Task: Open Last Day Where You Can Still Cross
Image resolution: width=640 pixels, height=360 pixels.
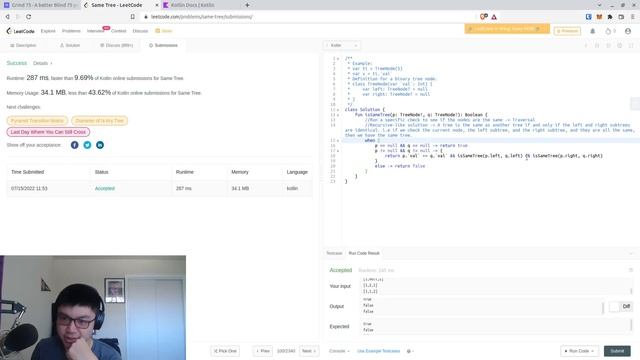Action: point(48,132)
